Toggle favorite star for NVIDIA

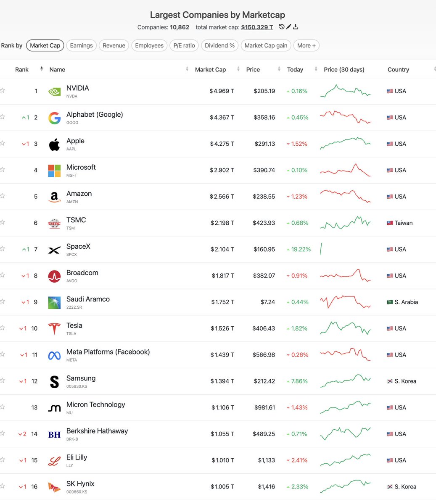point(3,90)
